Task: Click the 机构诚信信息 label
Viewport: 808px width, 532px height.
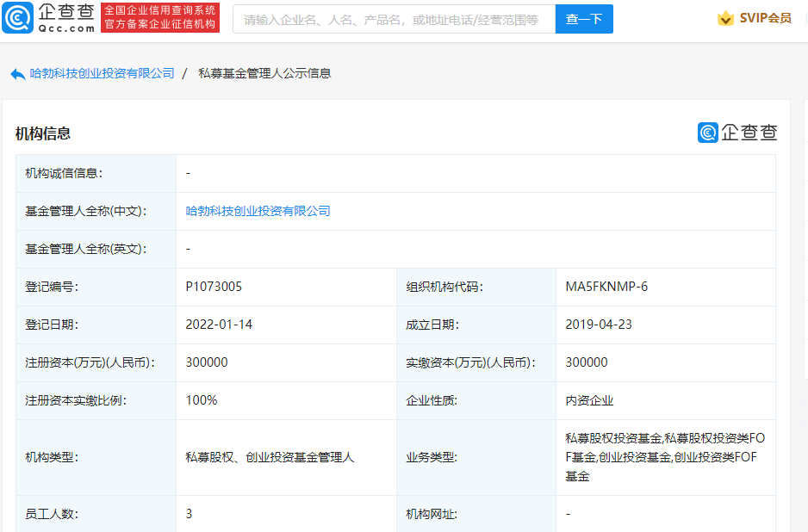Action: (64, 174)
